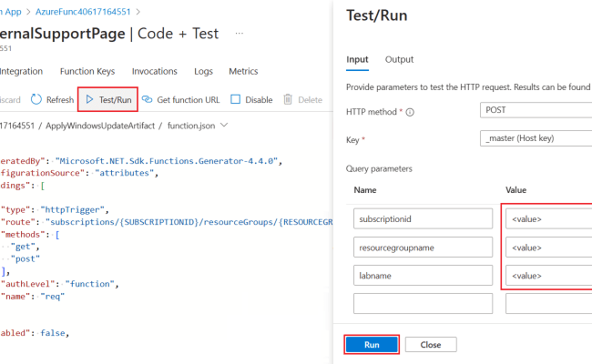592x364 pixels.
Task: Open the Function Keys tab
Action: [87, 71]
